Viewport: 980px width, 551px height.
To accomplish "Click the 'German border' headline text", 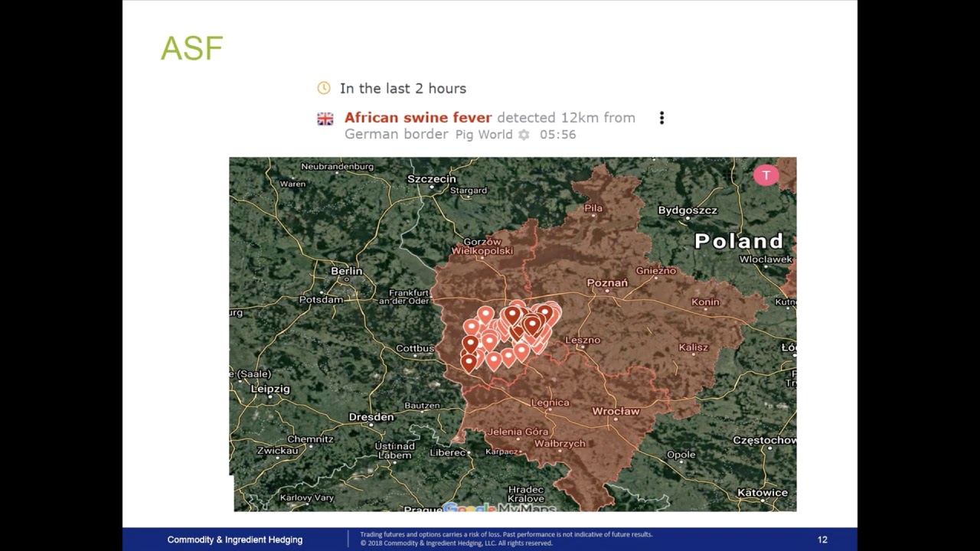I will pyautogui.click(x=396, y=135).
